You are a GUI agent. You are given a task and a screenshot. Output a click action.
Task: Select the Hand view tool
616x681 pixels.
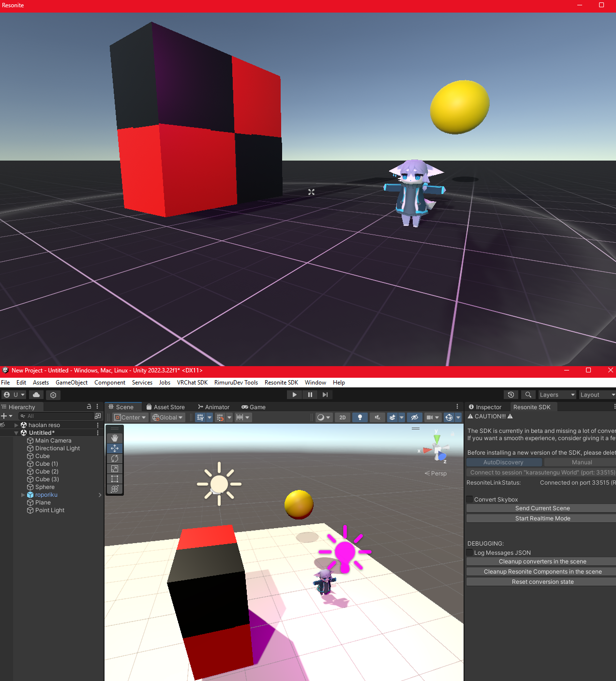click(115, 438)
